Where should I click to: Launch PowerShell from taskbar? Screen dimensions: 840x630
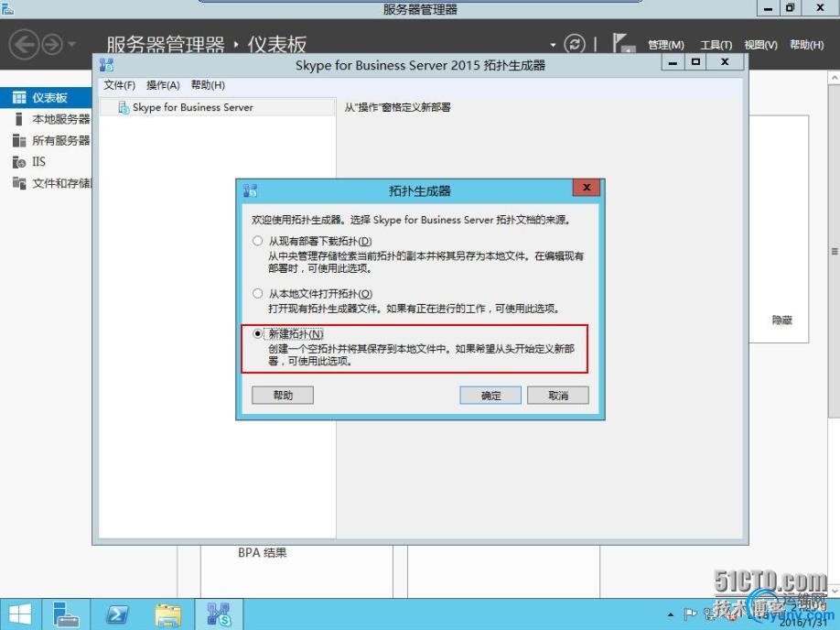[x=117, y=614]
